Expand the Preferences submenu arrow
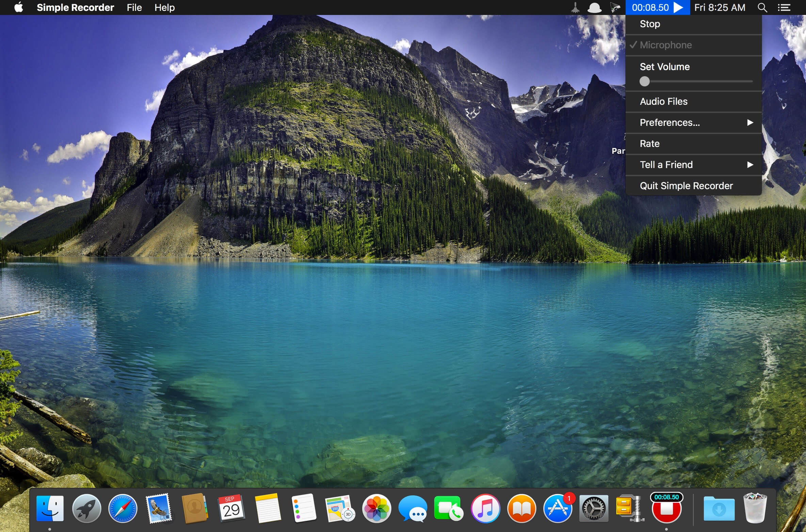The image size is (806, 532). 750,122
